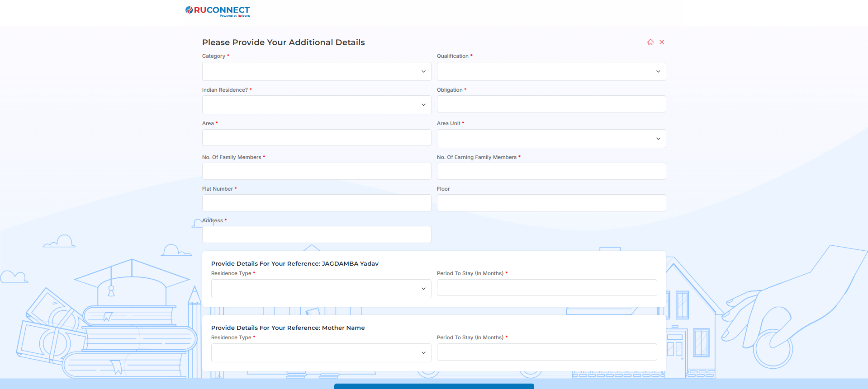Focus the Flat Number input
This screenshot has width=868, height=389.
point(316,203)
